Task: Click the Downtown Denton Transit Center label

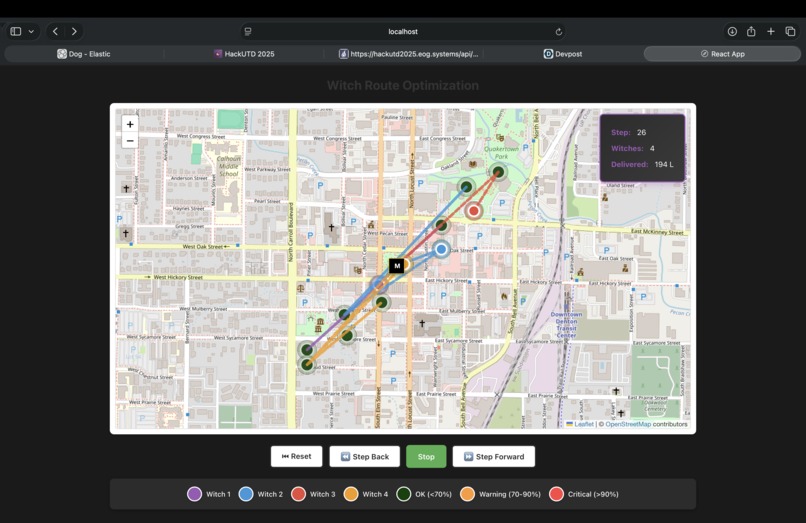Action: coord(566,324)
